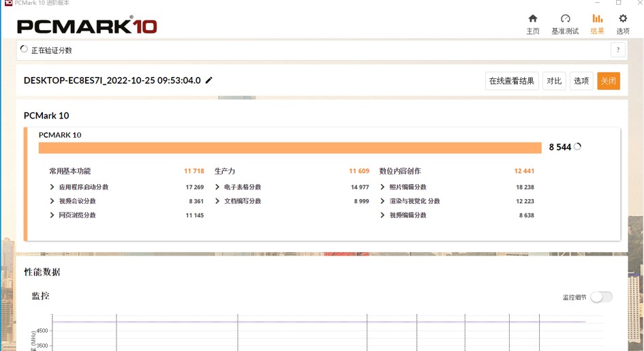Go to the 主页 home icon

click(533, 18)
